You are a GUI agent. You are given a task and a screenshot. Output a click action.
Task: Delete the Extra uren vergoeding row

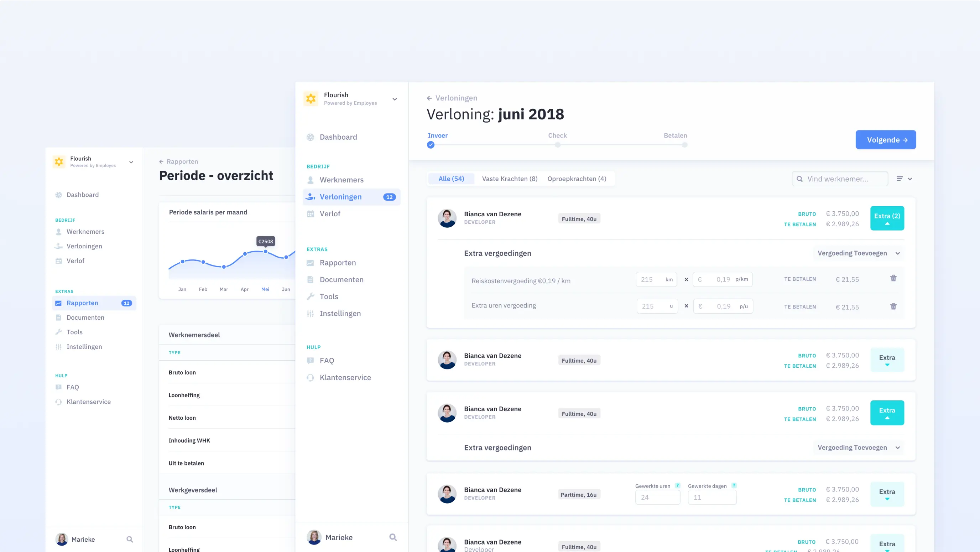pos(893,306)
